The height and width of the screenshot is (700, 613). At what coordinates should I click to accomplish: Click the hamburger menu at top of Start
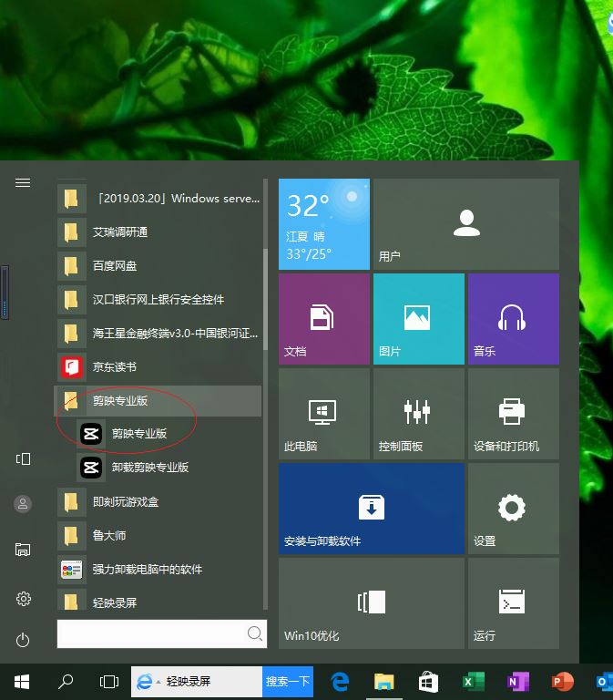(23, 182)
